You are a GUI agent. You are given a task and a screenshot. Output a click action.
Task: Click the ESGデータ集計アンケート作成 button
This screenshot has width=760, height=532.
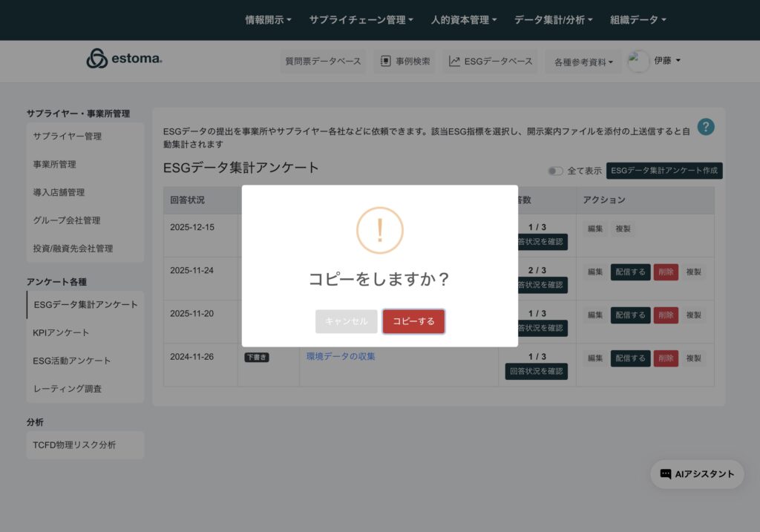(x=664, y=171)
